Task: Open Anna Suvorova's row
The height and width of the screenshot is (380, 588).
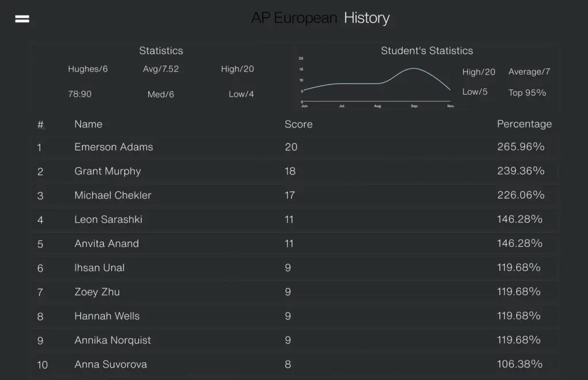Action: tap(295, 365)
